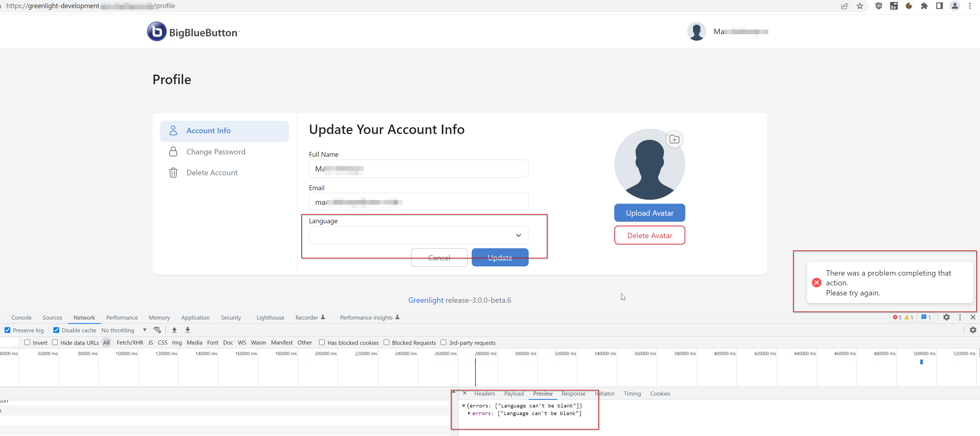
Task: Bookmark page with the star icon
Action: (860, 6)
